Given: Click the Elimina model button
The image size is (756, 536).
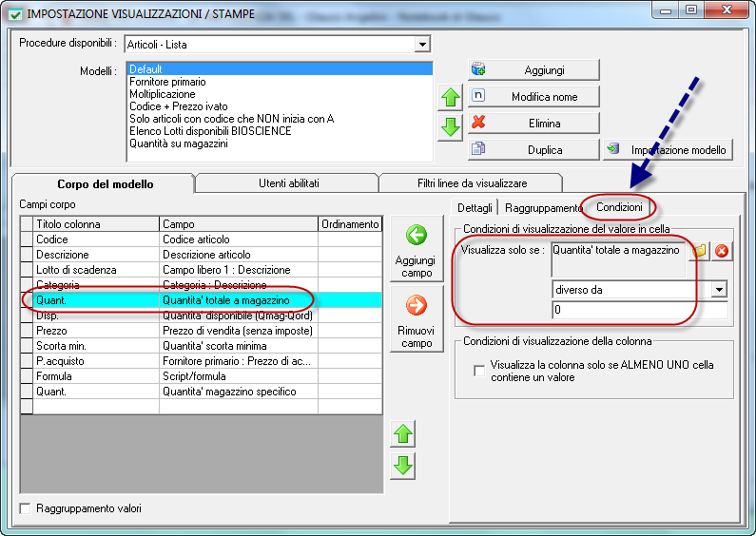Looking at the screenshot, I should click(533, 123).
